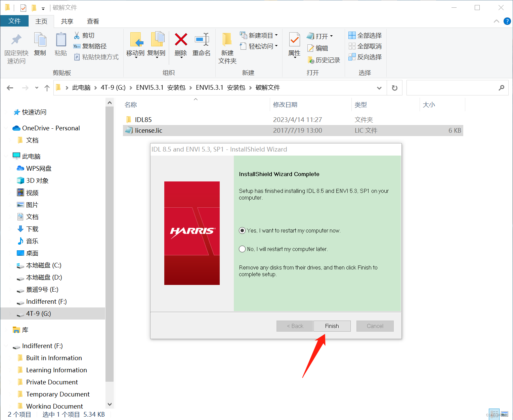This screenshot has width=513, height=420.
Task: Click the Back button in wizard
Action: (295, 326)
